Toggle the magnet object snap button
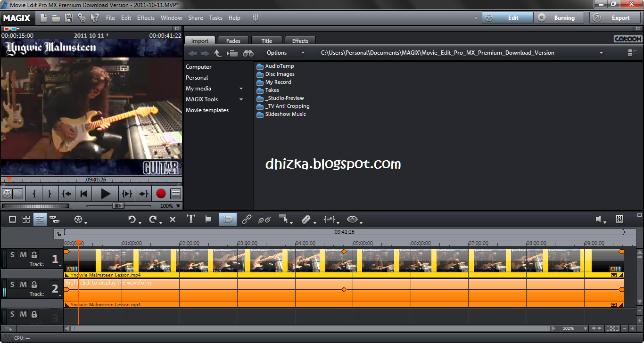This screenshot has width=644, height=343. coord(228,220)
